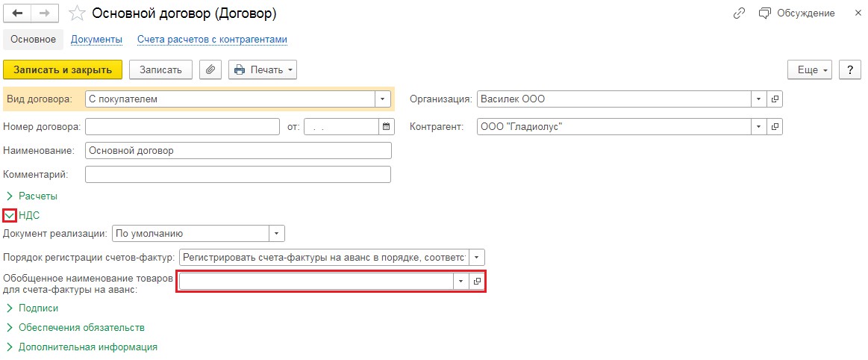The width and height of the screenshot is (868, 360).
Task: Collapse the НДС section
Action: point(10,215)
